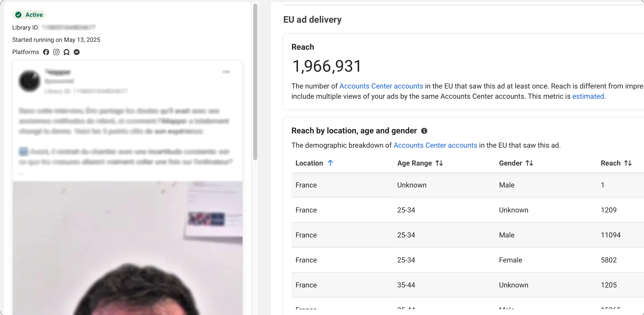Click the advertiser's circular profile icon
The width and height of the screenshot is (644, 315).
point(29,81)
